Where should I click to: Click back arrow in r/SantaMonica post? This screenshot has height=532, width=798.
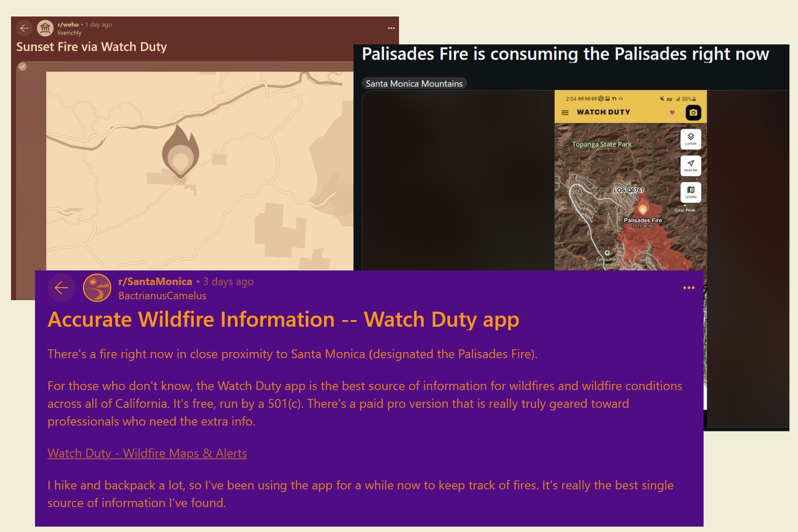pyautogui.click(x=61, y=288)
